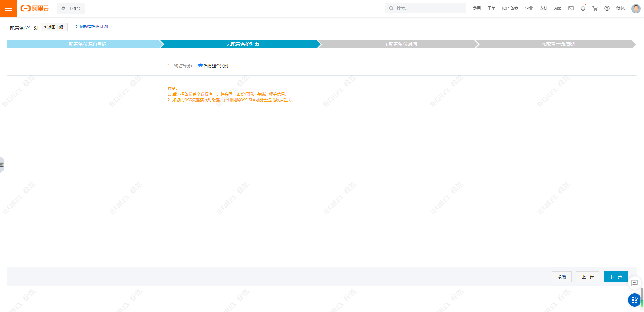Open the shopping cart icon

[595, 8]
